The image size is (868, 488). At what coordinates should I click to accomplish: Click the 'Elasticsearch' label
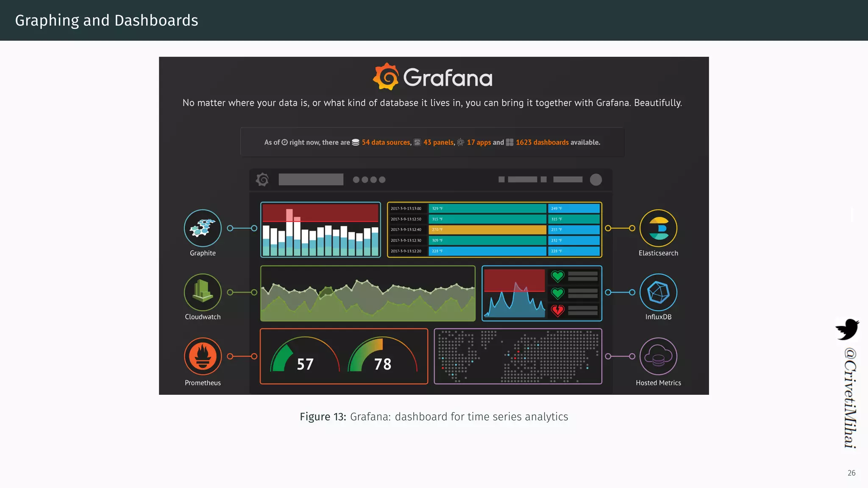[658, 253]
